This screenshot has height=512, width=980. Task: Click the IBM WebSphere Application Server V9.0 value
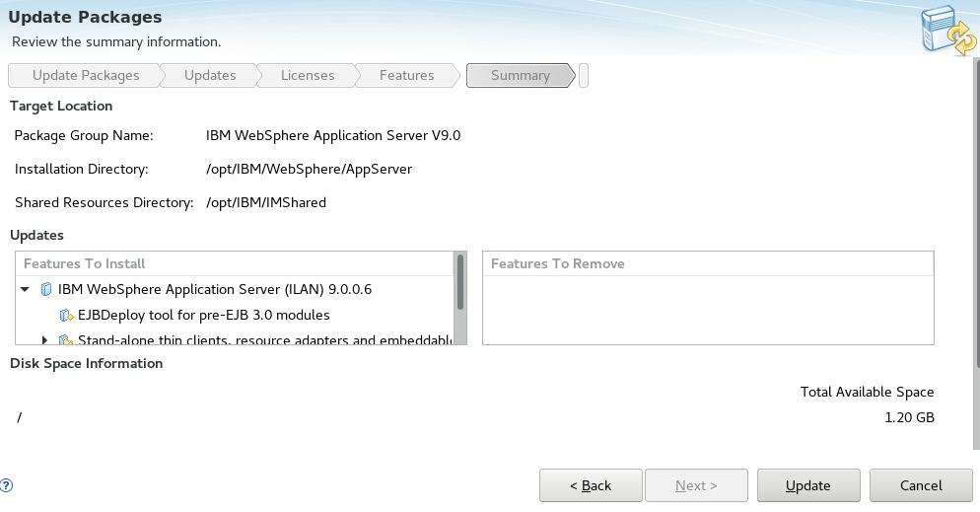coord(333,136)
